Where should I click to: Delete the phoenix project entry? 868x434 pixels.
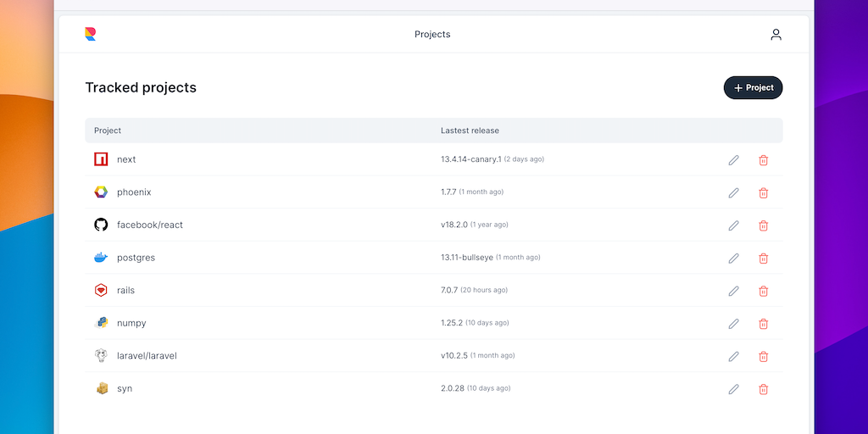tap(763, 192)
